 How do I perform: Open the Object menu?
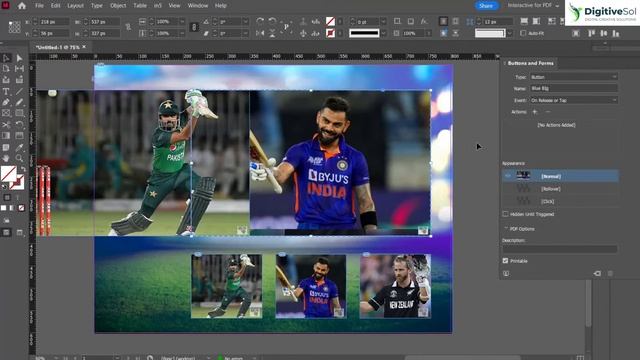click(118, 6)
